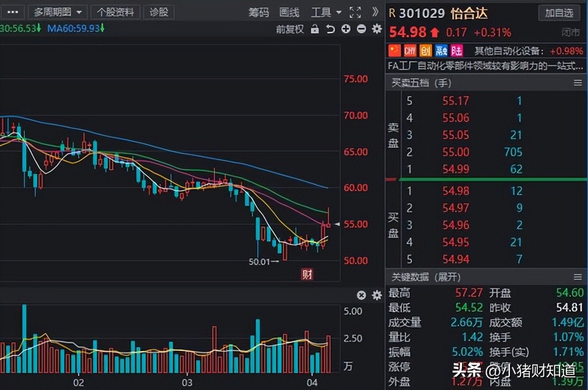Image resolution: width=588 pixels, height=390 pixels.
Task: Click the 诊股 button
Action: pyautogui.click(x=159, y=12)
